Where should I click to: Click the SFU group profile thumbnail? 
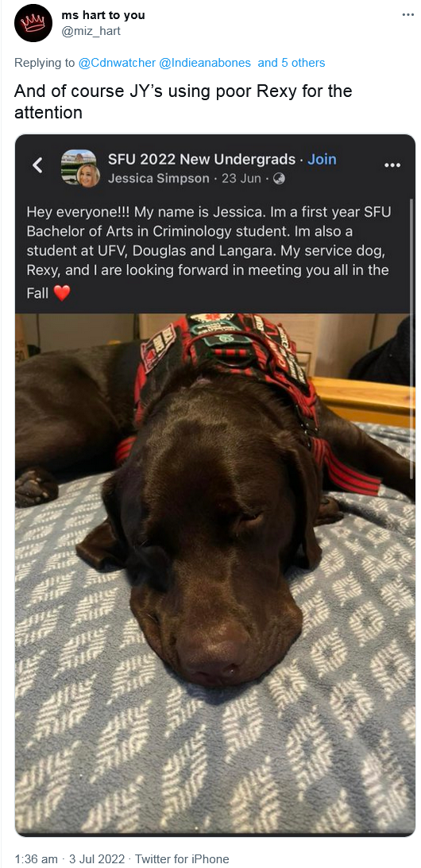[79, 167]
